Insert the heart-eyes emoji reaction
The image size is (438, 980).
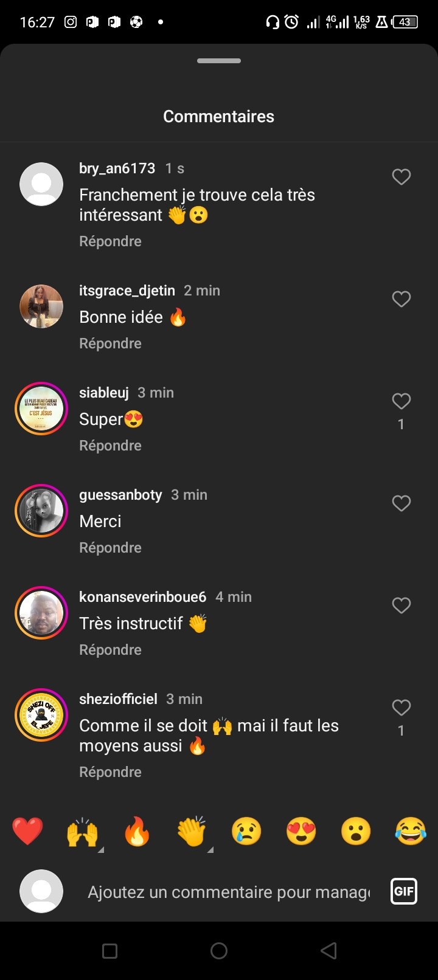[x=301, y=831]
